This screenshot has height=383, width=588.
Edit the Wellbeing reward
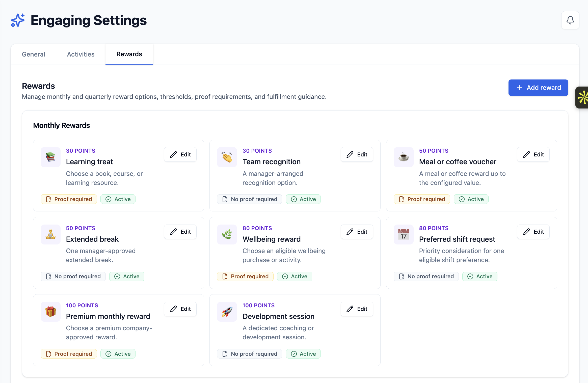click(357, 232)
